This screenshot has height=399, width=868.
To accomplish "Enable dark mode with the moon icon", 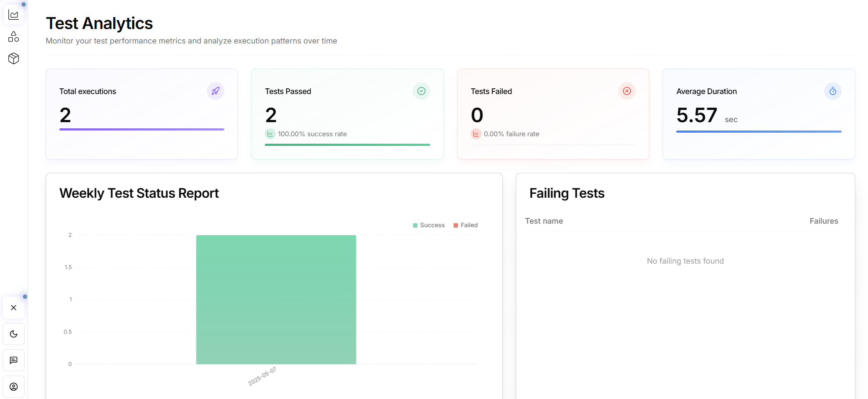I will point(14,334).
